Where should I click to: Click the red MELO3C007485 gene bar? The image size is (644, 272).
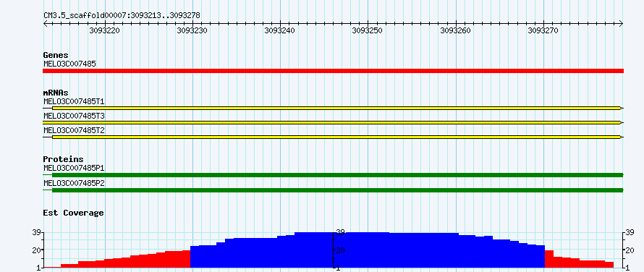pos(333,71)
